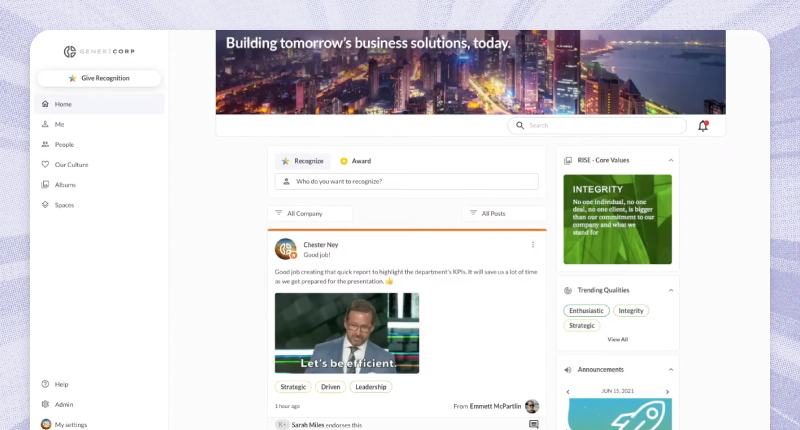Image resolution: width=800 pixels, height=430 pixels.
Task: Click the Award medal icon
Action: tap(344, 161)
